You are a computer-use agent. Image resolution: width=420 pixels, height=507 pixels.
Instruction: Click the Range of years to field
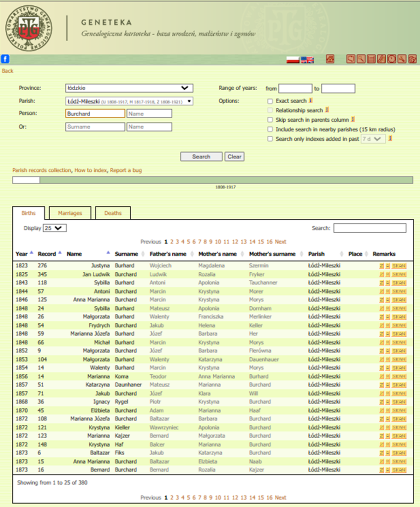[x=338, y=88]
